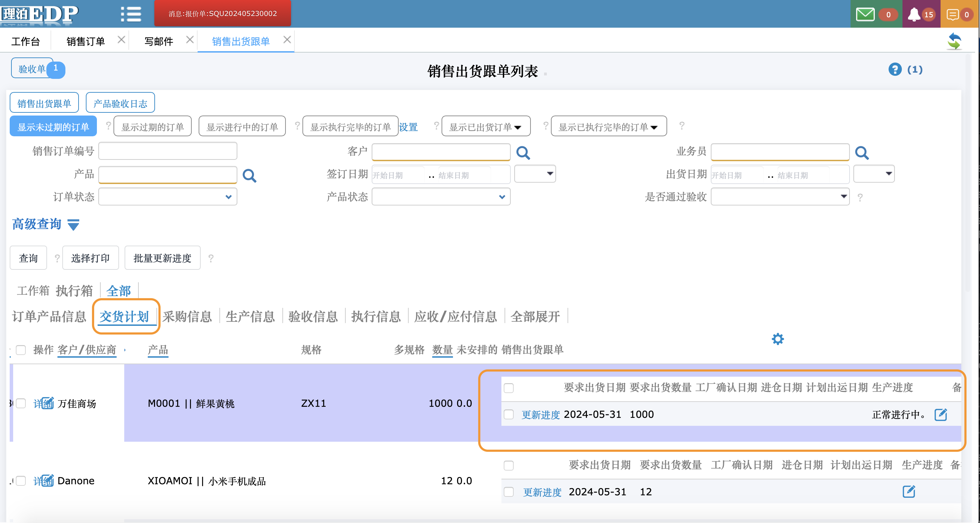Open the notification bell icon
This screenshot has width=980, height=523.
coord(914,15)
